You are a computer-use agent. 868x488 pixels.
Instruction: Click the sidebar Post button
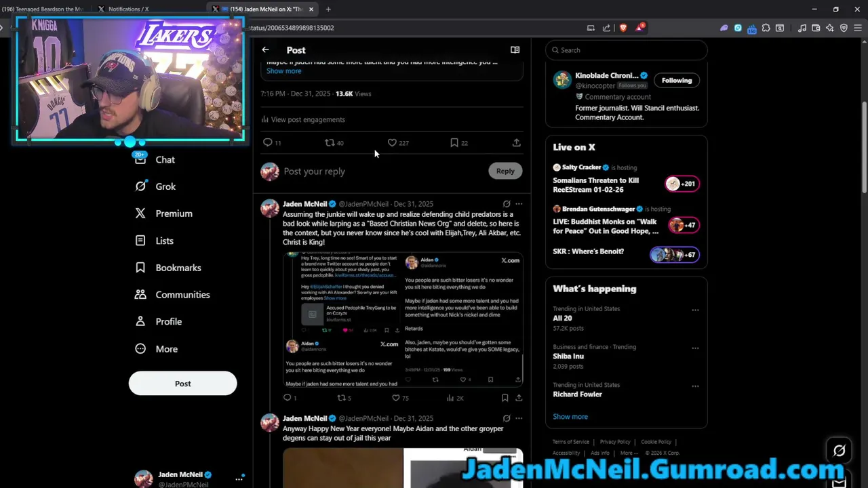point(182,383)
